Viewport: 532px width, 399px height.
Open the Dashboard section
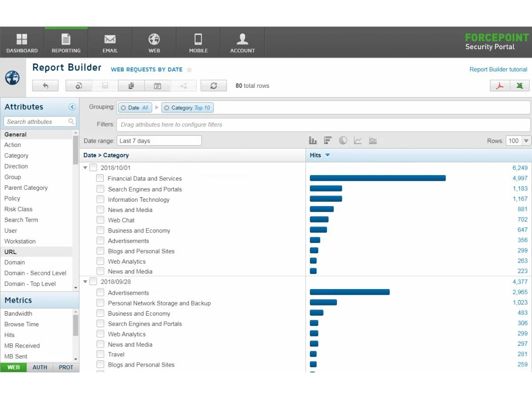pyautogui.click(x=22, y=43)
